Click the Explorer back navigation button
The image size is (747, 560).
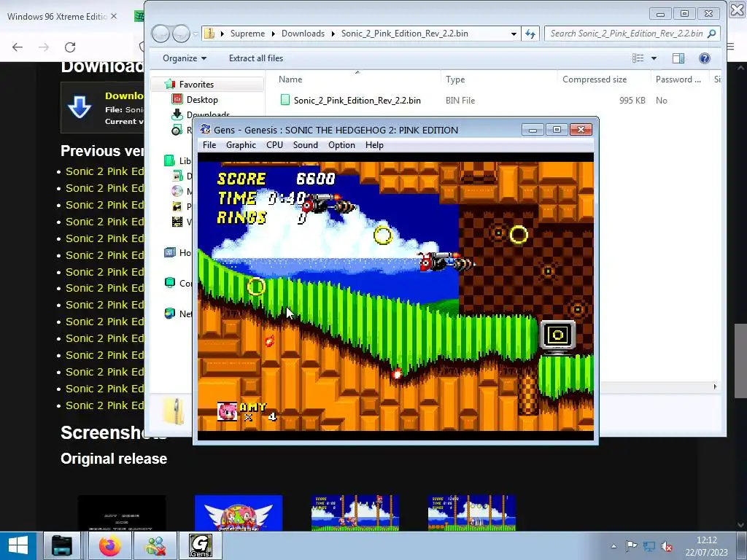160,34
